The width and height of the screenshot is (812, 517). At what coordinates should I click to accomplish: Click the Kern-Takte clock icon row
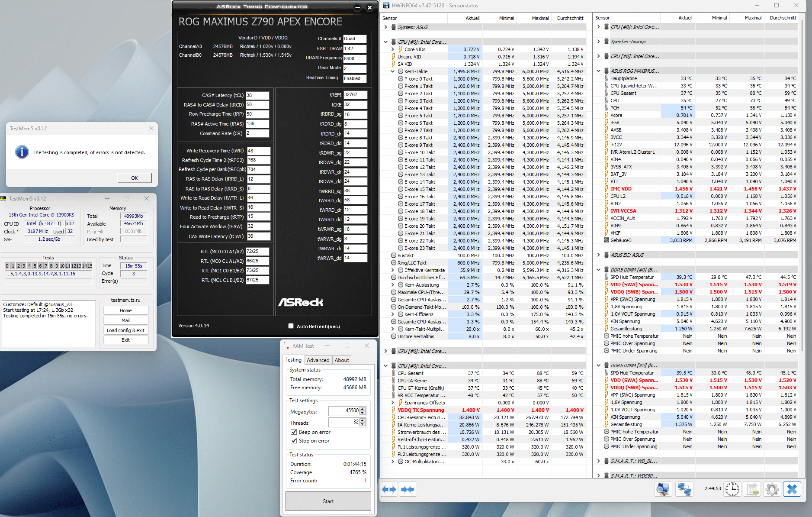(x=401, y=71)
